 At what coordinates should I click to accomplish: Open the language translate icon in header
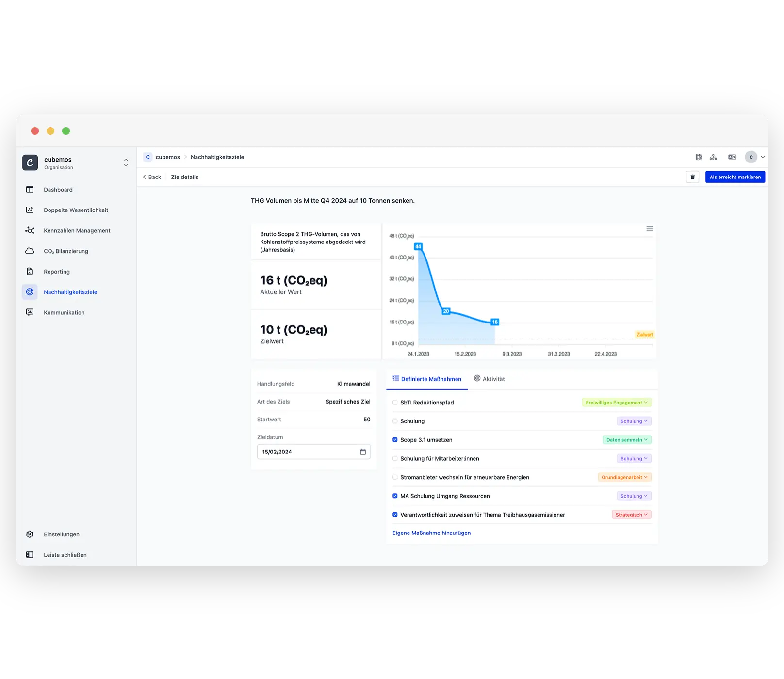click(732, 157)
